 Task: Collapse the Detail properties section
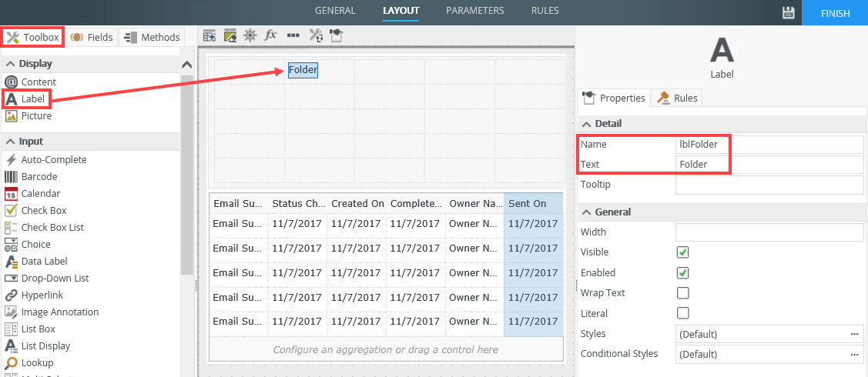585,124
